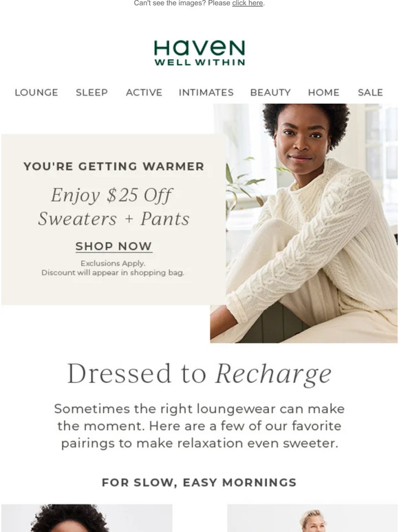The width and height of the screenshot is (399, 532).
Task: Click the Haven Well Within logo
Action: (199, 53)
